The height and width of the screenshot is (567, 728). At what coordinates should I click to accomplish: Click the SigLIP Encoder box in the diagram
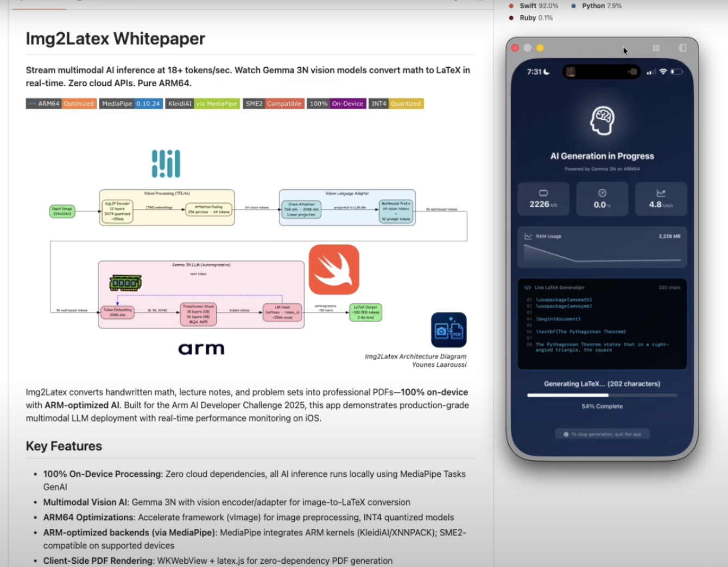[x=117, y=211]
